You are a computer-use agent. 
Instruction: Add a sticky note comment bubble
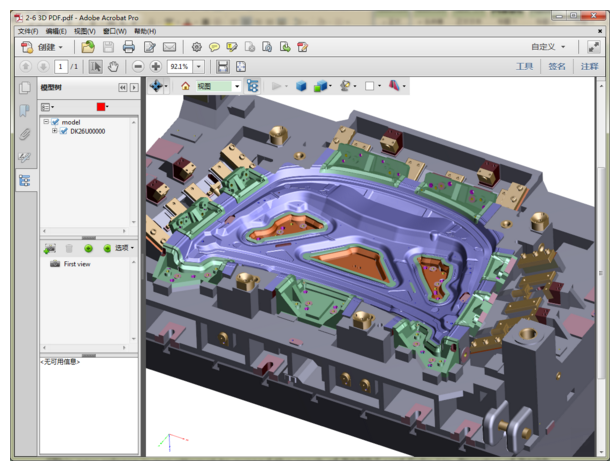[214, 47]
